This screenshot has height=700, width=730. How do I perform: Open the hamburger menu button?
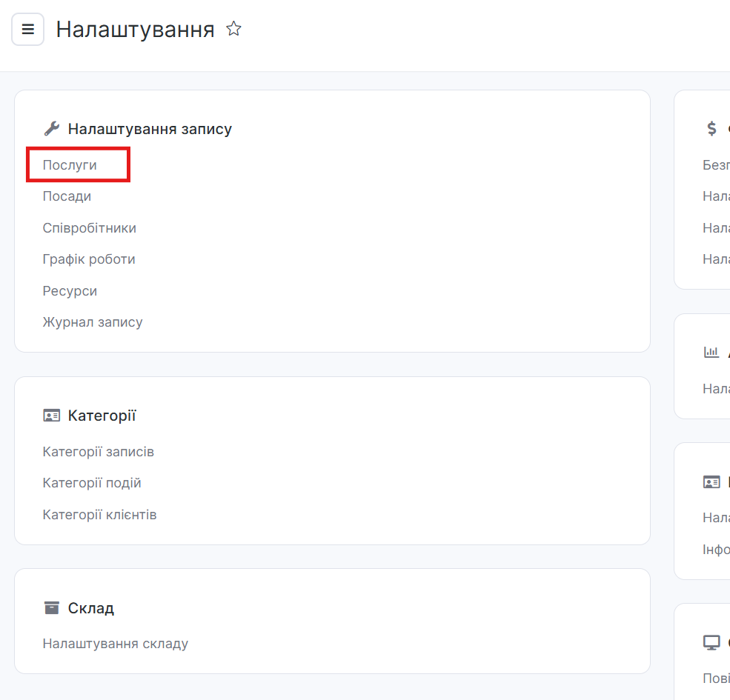(x=28, y=30)
